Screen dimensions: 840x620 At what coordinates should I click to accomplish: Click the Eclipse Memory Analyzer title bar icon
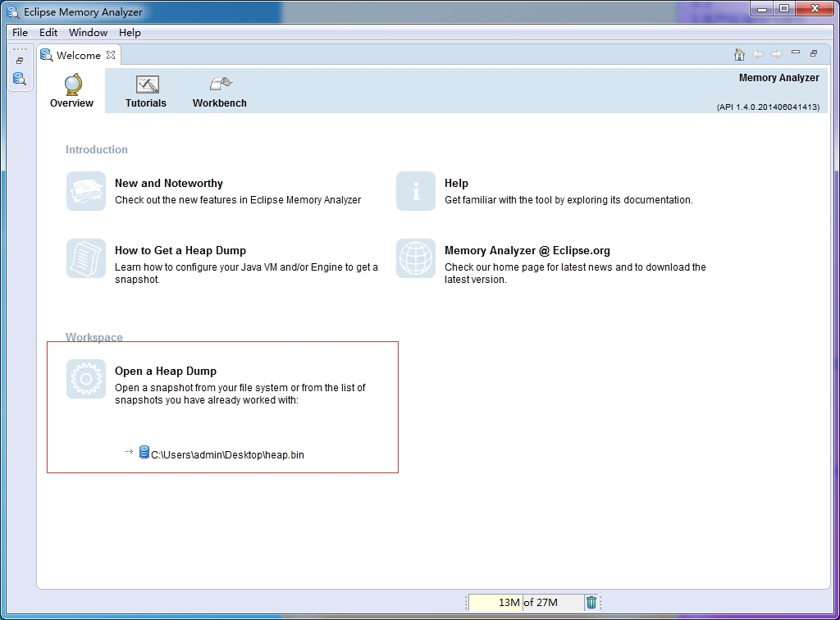12,11
